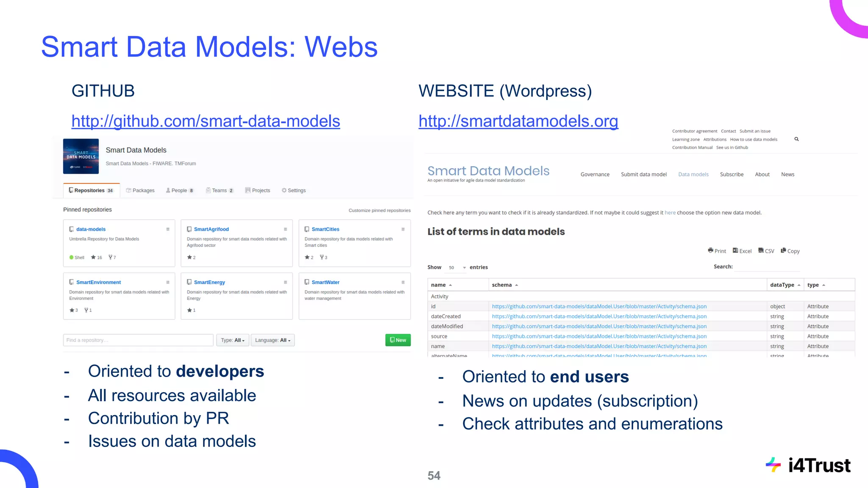868x488 pixels.
Task: Open the Teams tab
Action: (x=220, y=191)
